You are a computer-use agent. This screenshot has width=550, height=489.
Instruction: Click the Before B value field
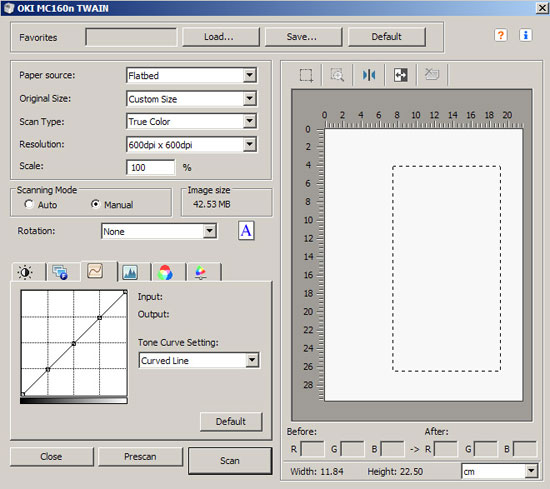click(393, 449)
